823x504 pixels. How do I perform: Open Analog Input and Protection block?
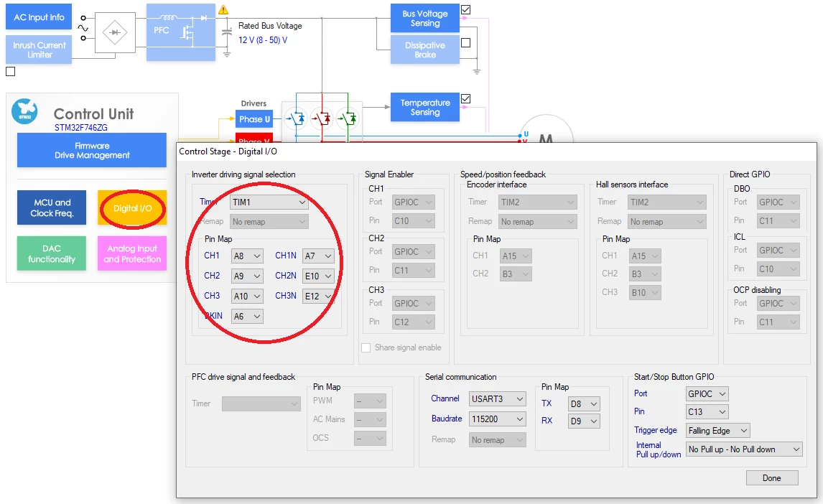point(132,253)
